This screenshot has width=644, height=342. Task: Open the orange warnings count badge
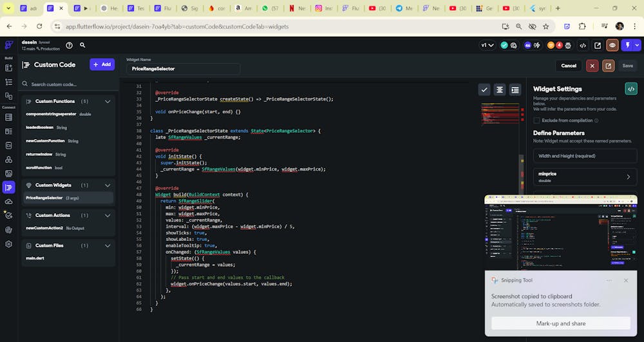point(551,45)
